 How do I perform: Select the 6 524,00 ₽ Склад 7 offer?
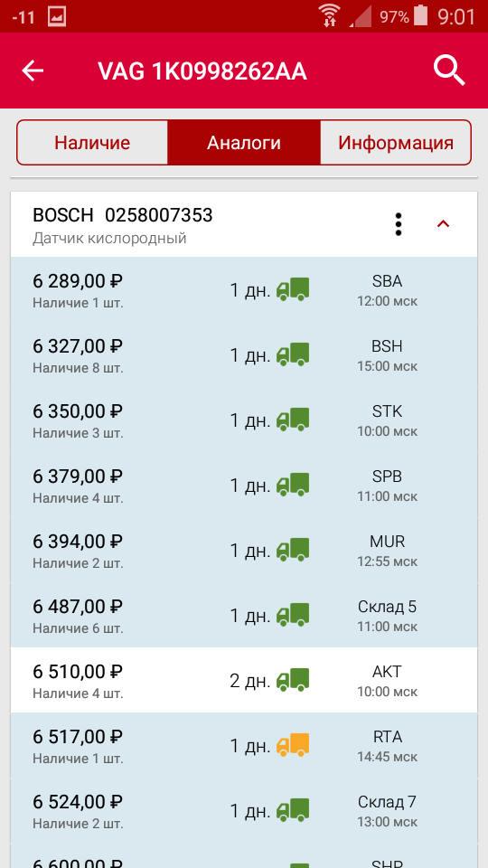pos(244,810)
